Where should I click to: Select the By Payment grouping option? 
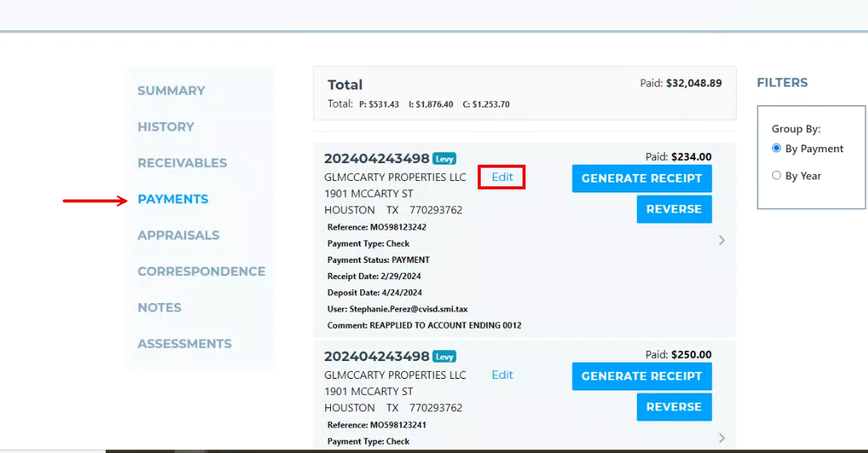[x=777, y=148]
